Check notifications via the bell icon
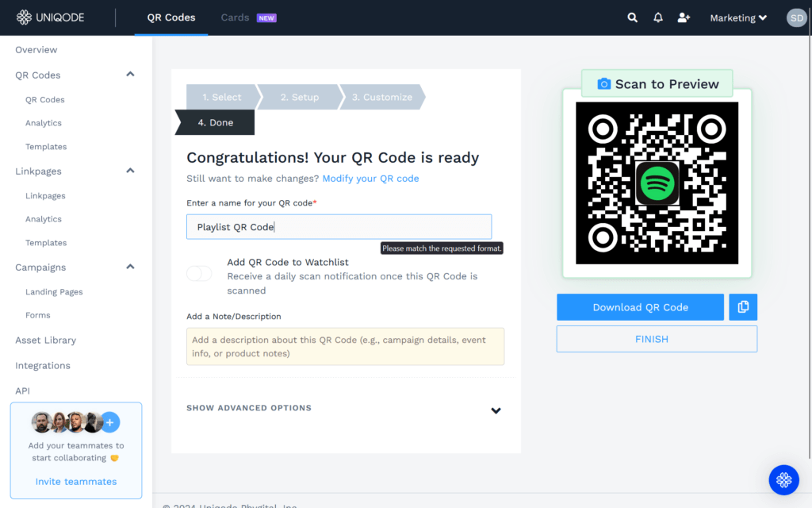812x508 pixels. (657, 17)
